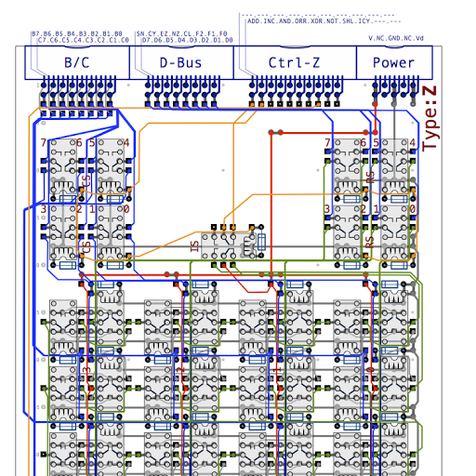Click the C7.C6.C5.C4.C3.C2.C1.C0 pin legend

84,40
